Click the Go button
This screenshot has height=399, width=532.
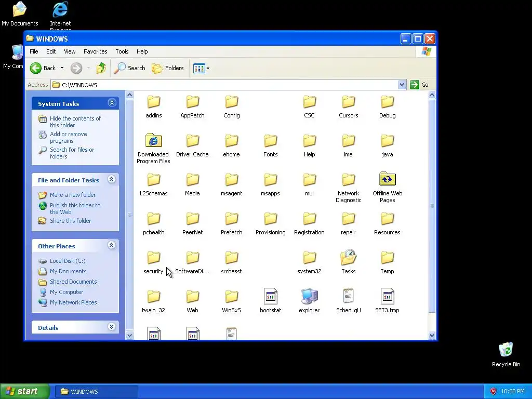click(x=420, y=85)
